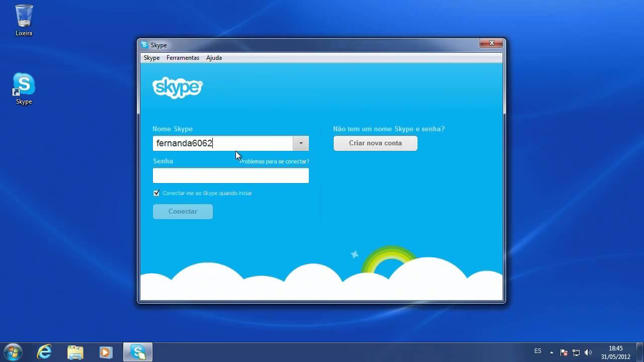Close the Skype window

[x=491, y=43]
